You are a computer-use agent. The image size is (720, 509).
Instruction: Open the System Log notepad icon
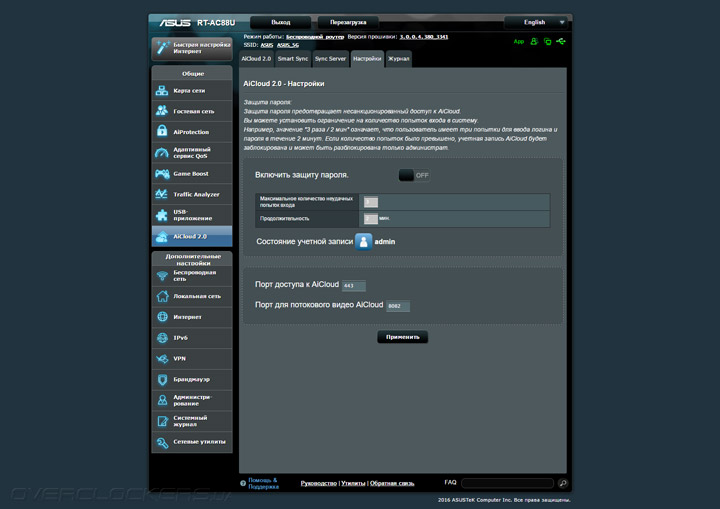point(162,421)
